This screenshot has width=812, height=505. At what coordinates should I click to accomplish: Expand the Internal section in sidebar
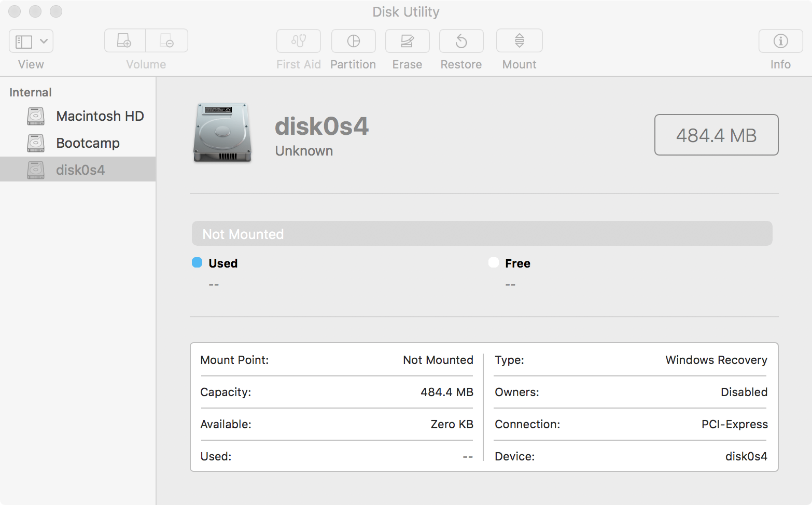click(x=30, y=92)
